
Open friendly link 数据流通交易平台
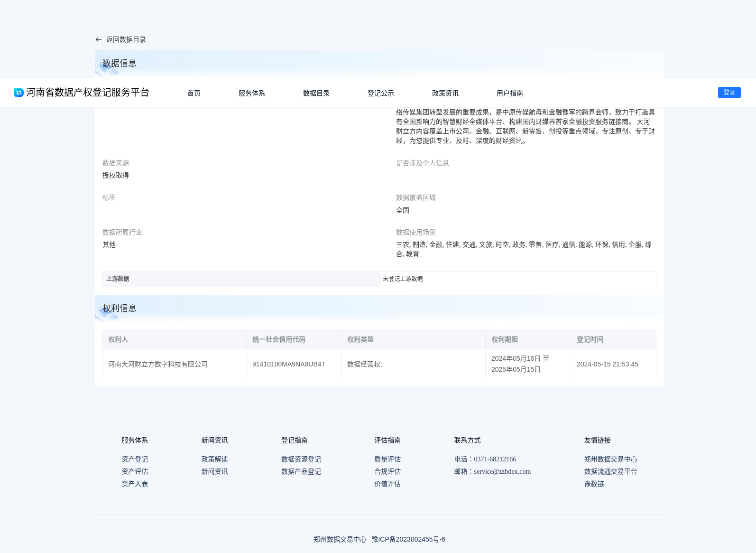click(x=611, y=471)
